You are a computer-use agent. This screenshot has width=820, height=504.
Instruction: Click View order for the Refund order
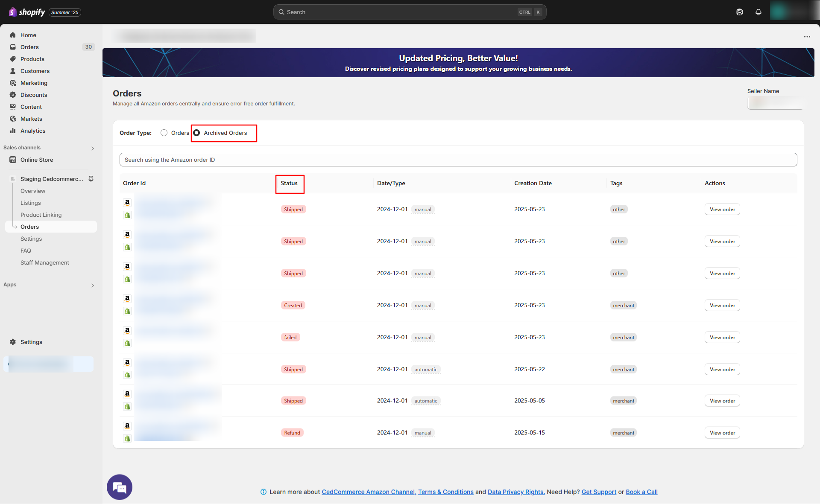click(722, 433)
